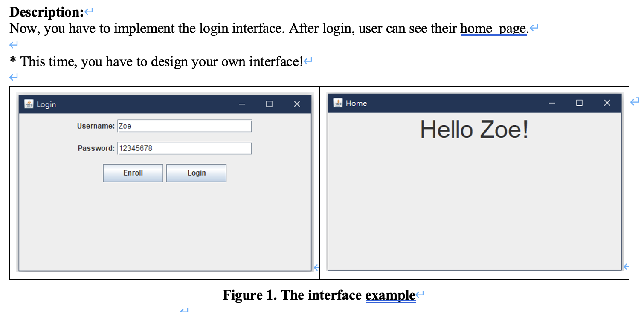Click the minimize icon on the Login window
The height and width of the screenshot is (312, 644).
point(242,104)
